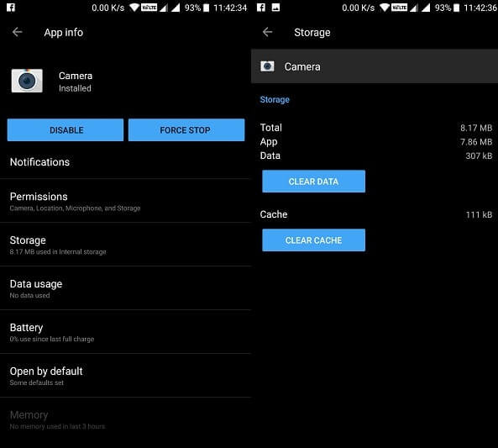Screen dimensions: 498x448
Task: Tap the VoLTE indicator in right status bar
Action: tap(399, 8)
